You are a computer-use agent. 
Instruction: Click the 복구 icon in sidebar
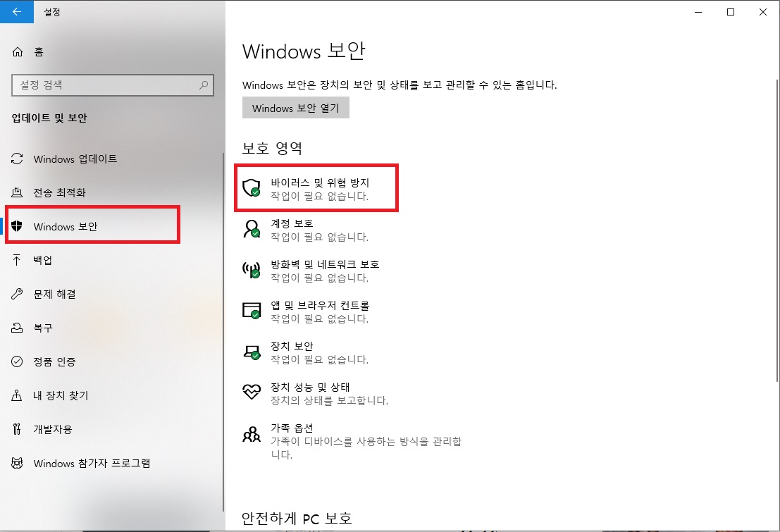click(17, 328)
